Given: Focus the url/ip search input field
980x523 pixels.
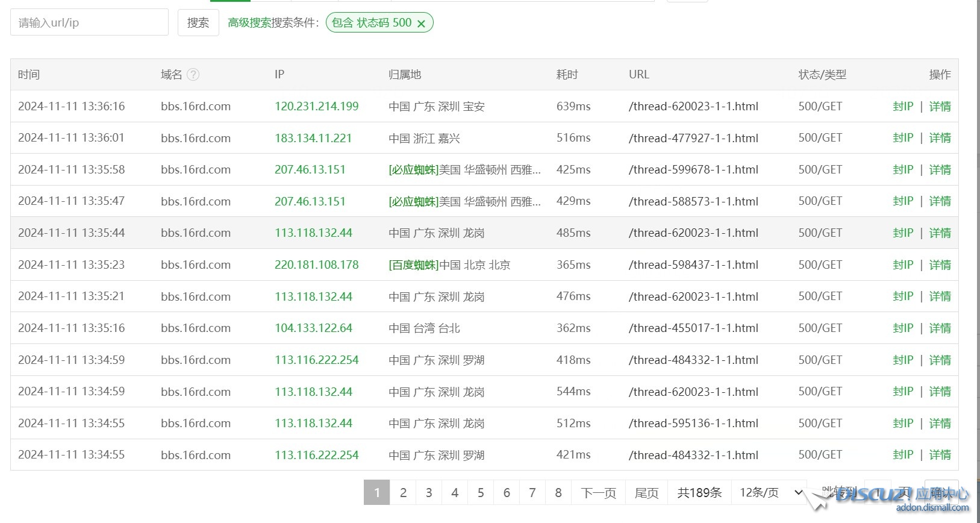Looking at the screenshot, I should [89, 23].
